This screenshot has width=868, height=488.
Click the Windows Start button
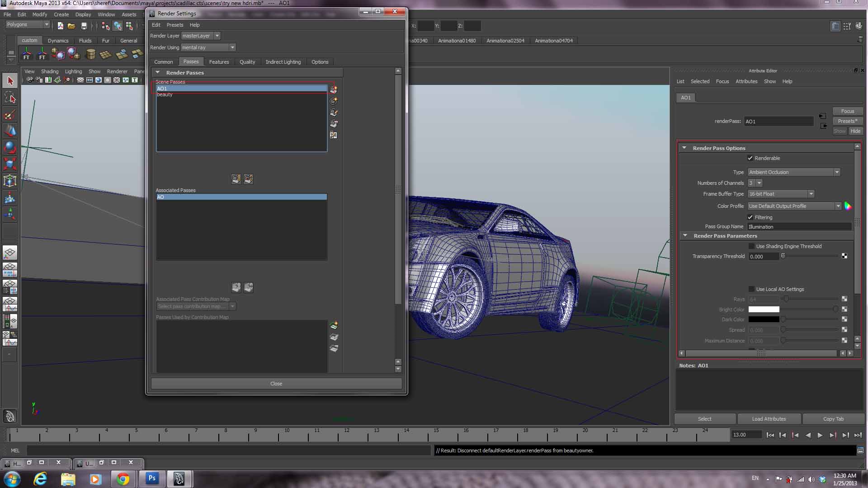(12, 479)
